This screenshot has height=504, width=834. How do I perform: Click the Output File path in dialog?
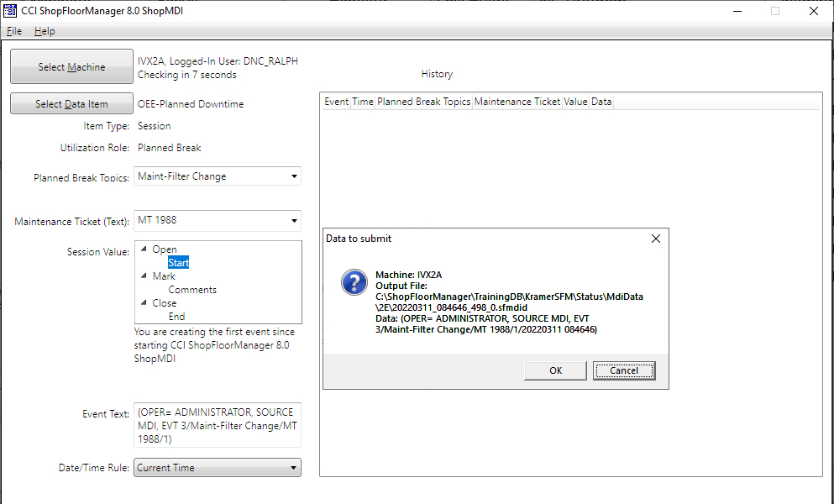tap(509, 302)
